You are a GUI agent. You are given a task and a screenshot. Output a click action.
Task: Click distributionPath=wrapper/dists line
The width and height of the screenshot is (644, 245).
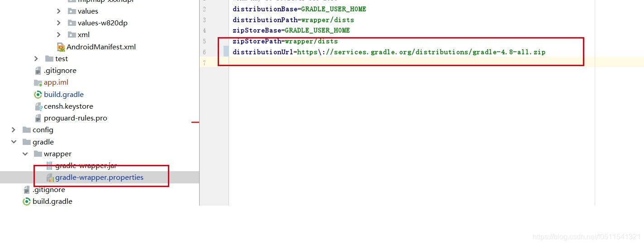click(293, 20)
